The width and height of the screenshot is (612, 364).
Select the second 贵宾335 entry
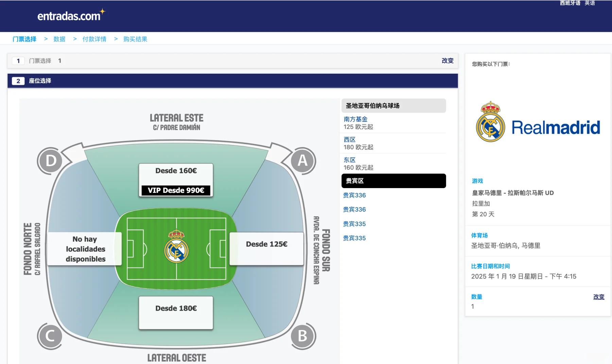[354, 238]
